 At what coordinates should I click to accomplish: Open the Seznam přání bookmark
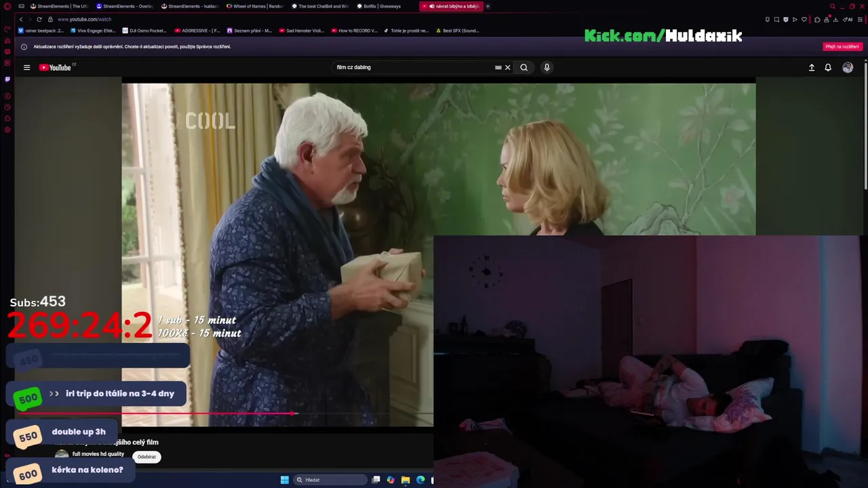tap(250, 30)
